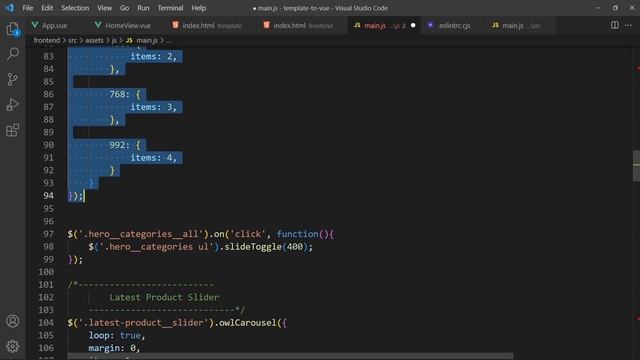Click the frontend breadcrumb

click(x=47, y=40)
